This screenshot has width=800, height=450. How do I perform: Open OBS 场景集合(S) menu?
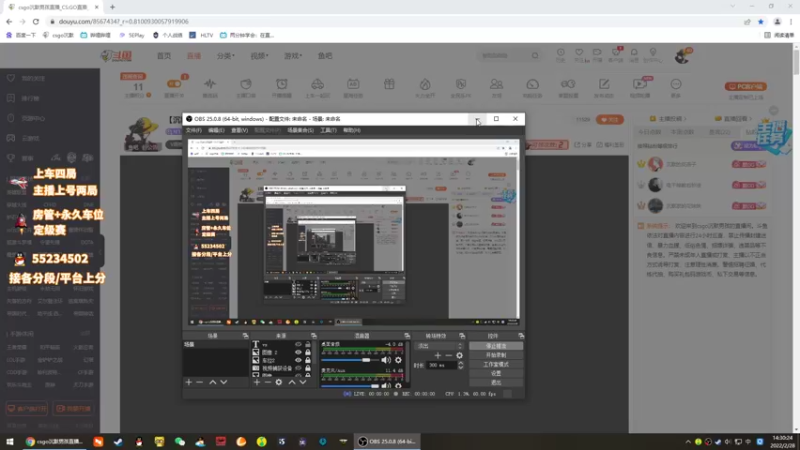(301, 130)
